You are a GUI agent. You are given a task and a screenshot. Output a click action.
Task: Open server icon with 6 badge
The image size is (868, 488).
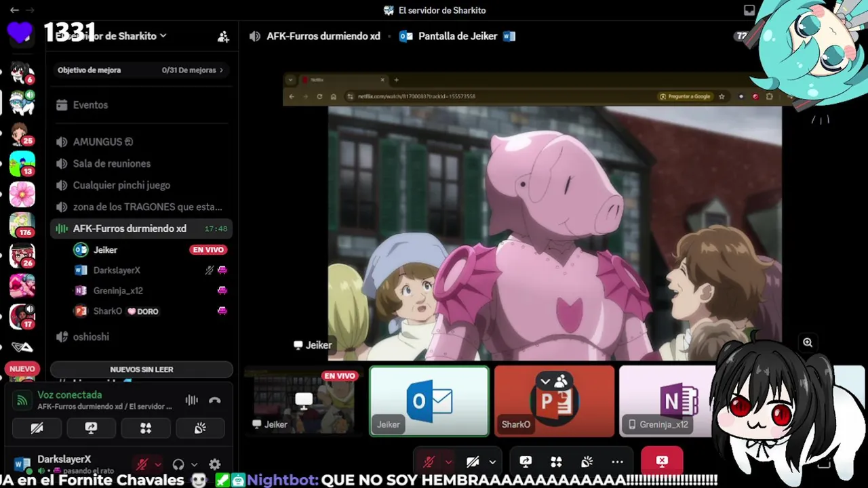click(22, 71)
